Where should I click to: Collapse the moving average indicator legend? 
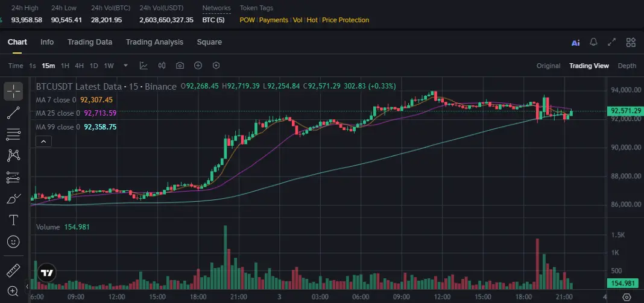(43, 142)
